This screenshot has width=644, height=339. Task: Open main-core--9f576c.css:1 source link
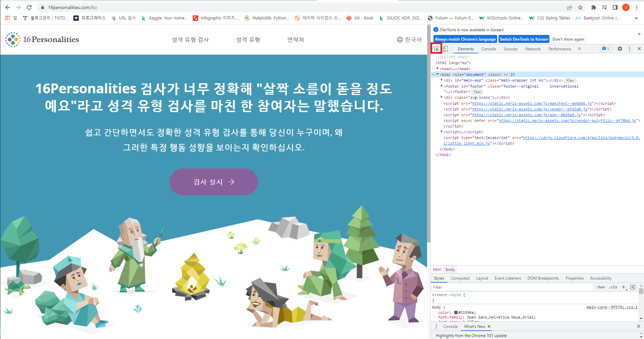(612, 307)
